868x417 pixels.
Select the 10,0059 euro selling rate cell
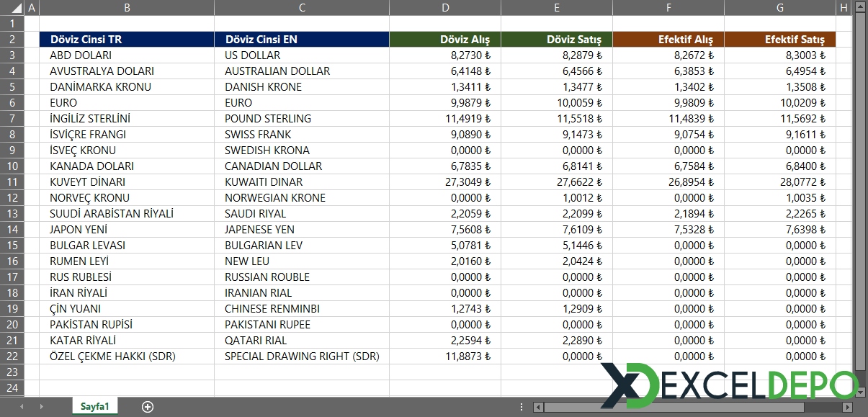[557, 103]
